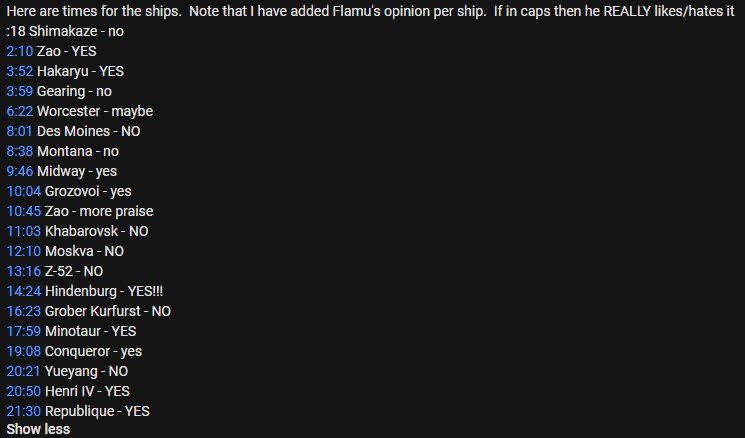Jump to 19:08 Conqueror timestamp
745x438 pixels.
click(23, 351)
